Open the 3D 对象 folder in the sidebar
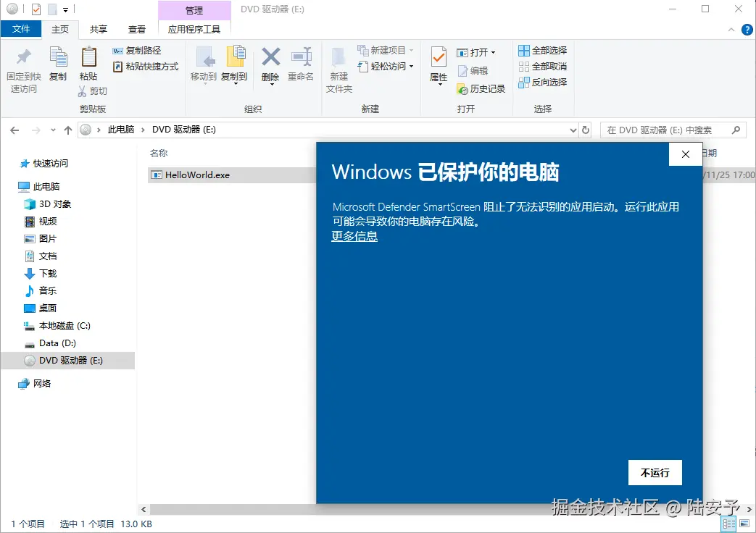The height and width of the screenshot is (533, 756). point(48,203)
